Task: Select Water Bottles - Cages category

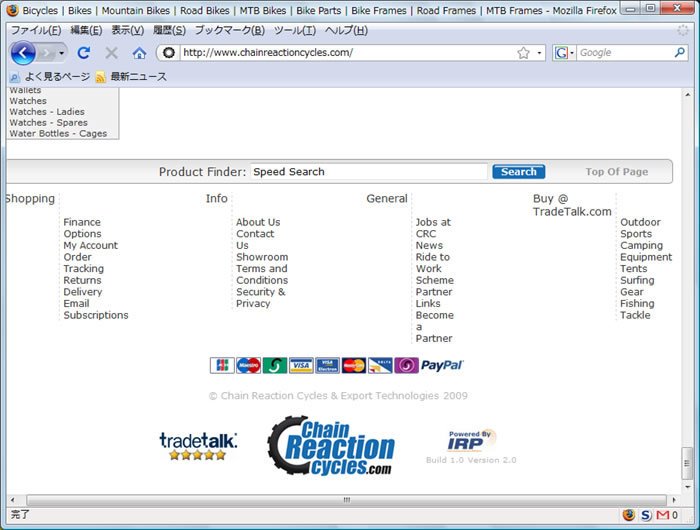Action: click(58, 134)
